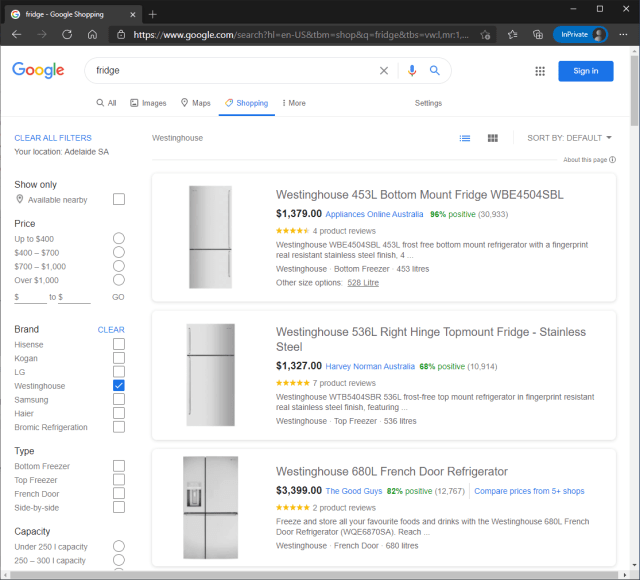
Task: Open a new browser tab
Action: coord(153,15)
